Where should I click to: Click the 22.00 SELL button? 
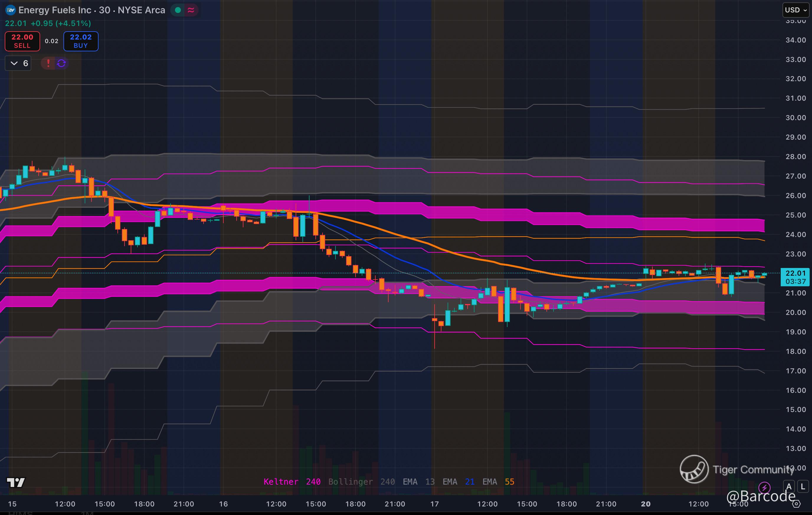pos(22,41)
